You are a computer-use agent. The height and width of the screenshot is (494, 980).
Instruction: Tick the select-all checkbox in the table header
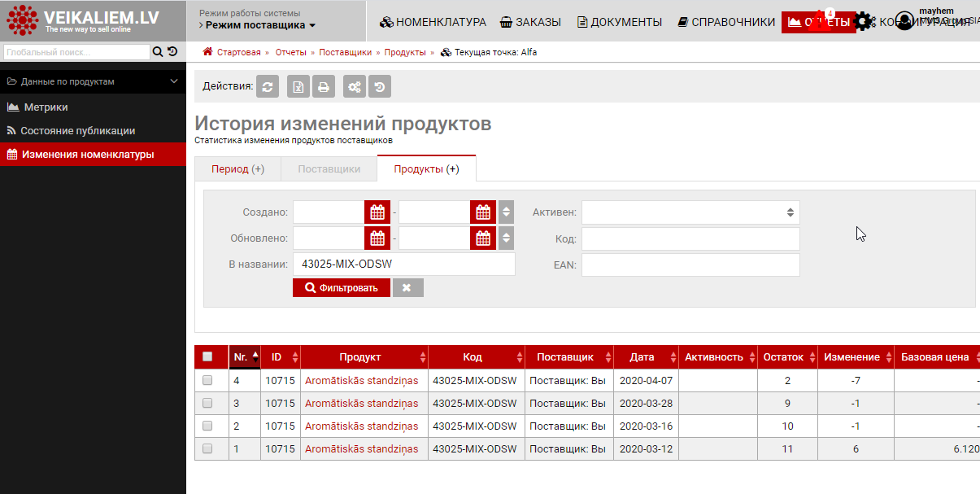[207, 356]
